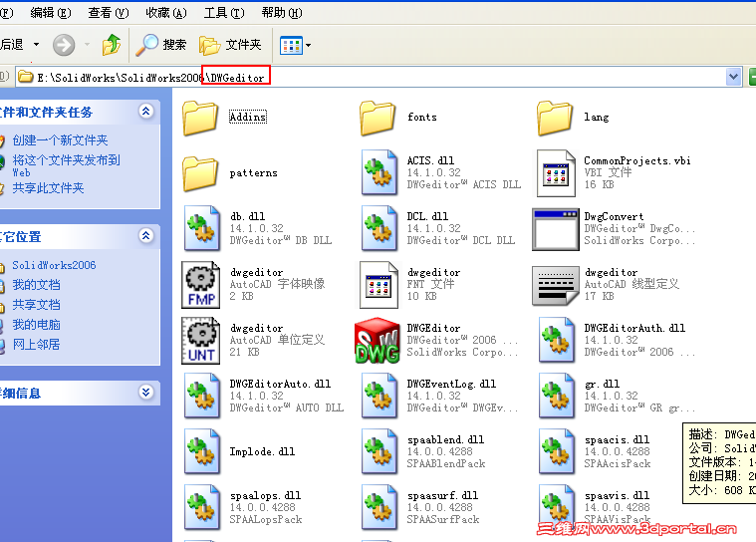Go to SolidWorks2006 in Other Places
The height and width of the screenshot is (542, 756).
[x=54, y=265]
